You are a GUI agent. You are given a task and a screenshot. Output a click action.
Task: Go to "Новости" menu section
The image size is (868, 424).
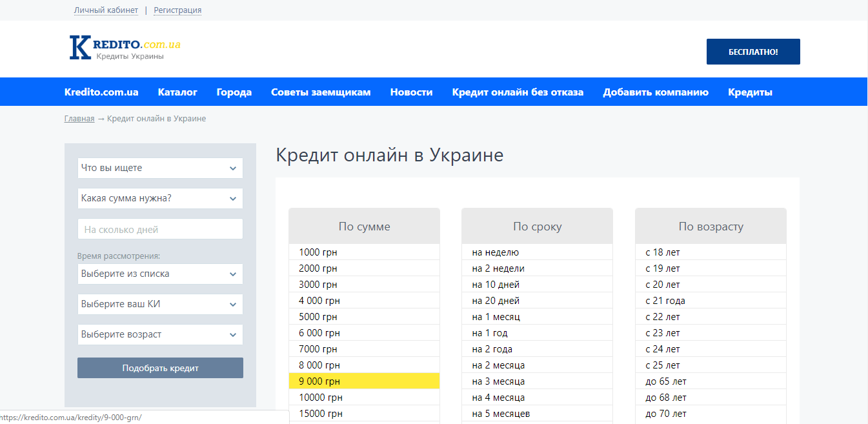(411, 92)
